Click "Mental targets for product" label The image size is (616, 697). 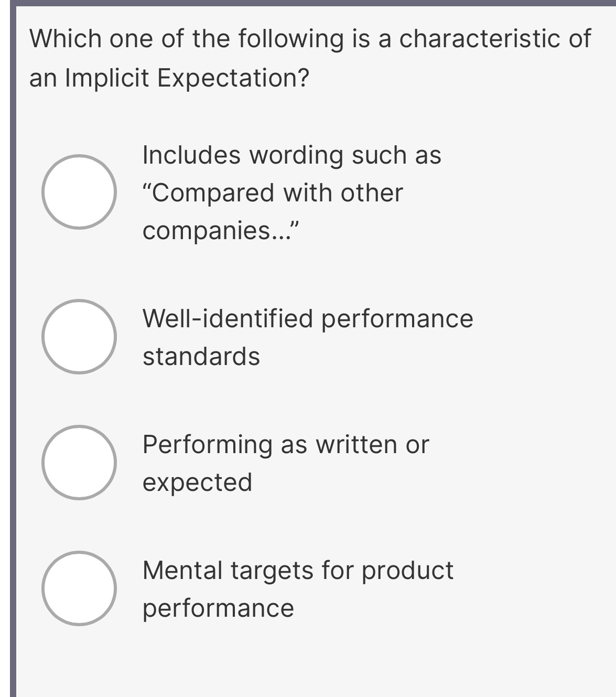tap(297, 571)
